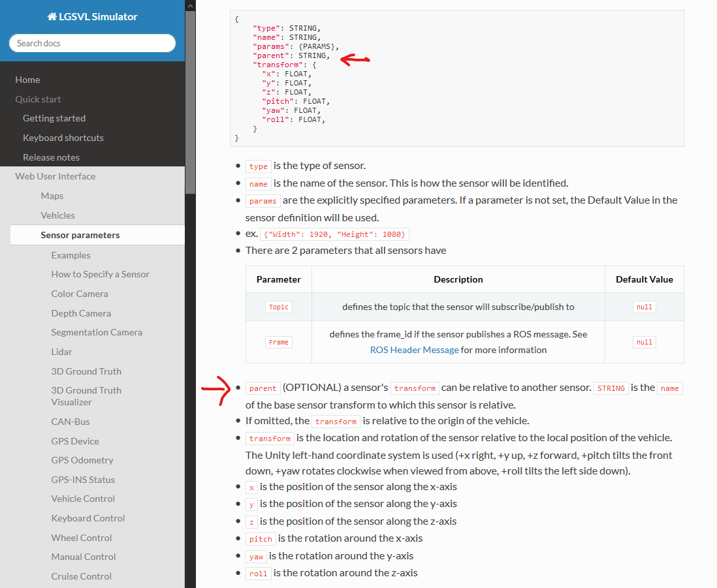Click the type code tag bullet
The image size is (717, 588).
point(259,166)
